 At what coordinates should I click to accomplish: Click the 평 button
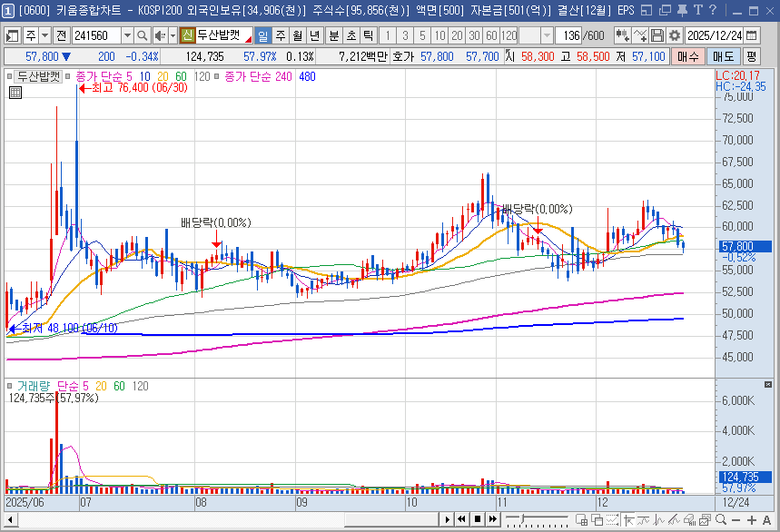[751, 56]
